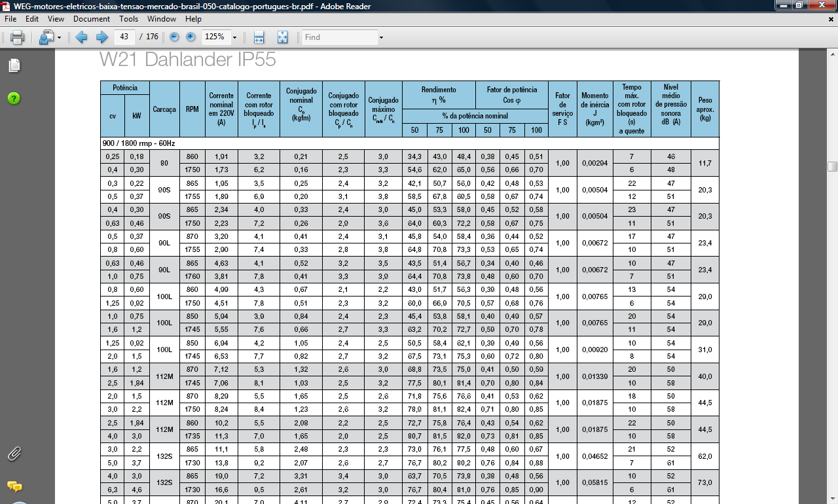This screenshot has width=838, height=504.
Task: Click the scrollbar up arrow
Action: (x=832, y=55)
